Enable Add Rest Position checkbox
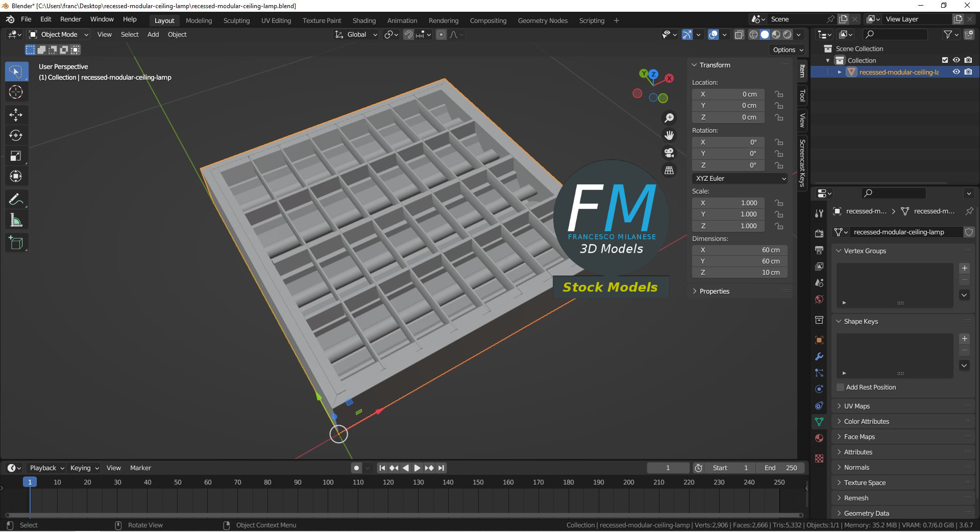This screenshot has height=532, width=980. click(840, 388)
